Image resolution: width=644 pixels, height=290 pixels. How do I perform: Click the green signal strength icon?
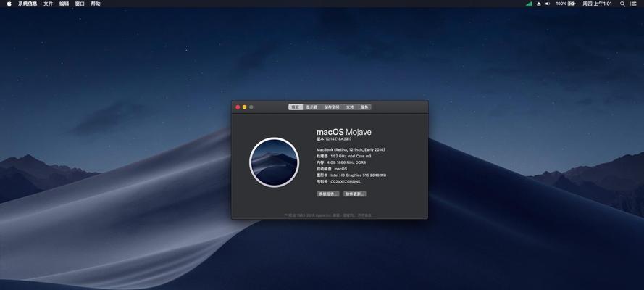coord(529,4)
